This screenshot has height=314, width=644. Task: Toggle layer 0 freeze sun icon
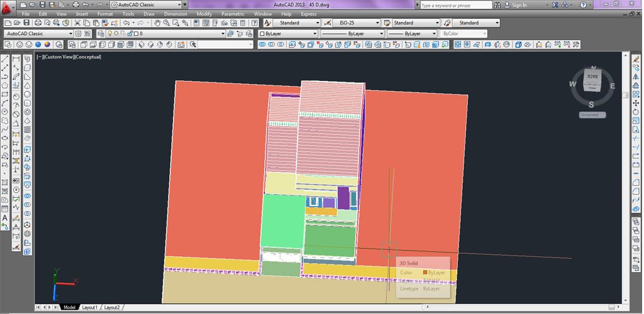coord(116,34)
